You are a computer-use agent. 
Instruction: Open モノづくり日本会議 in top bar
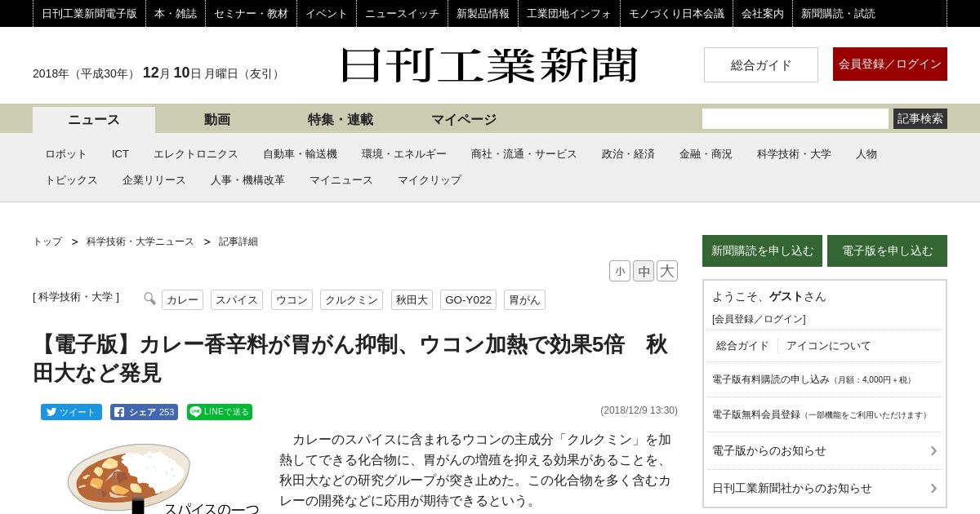coord(676,13)
